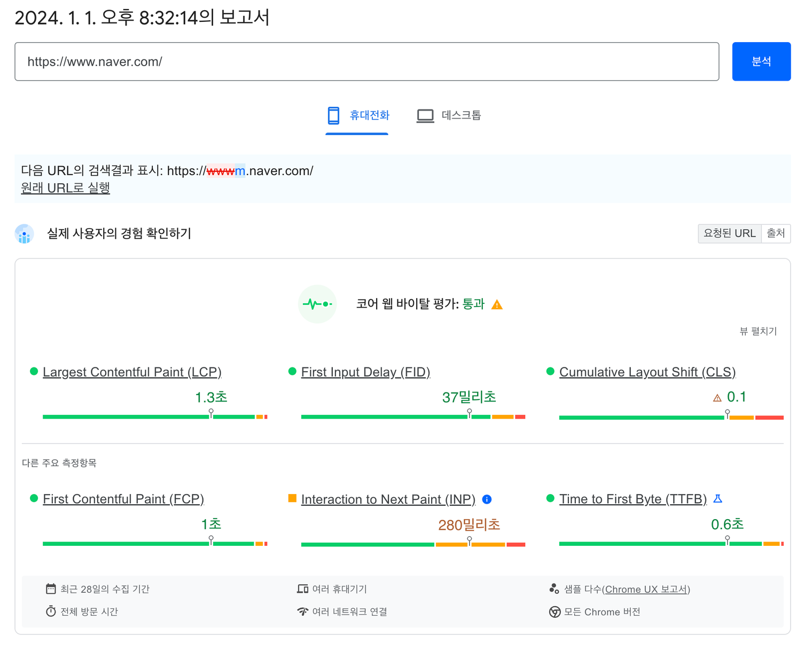Click the real-user experience globe icon
This screenshot has height=651, width=812.
(x=25, y=234)
